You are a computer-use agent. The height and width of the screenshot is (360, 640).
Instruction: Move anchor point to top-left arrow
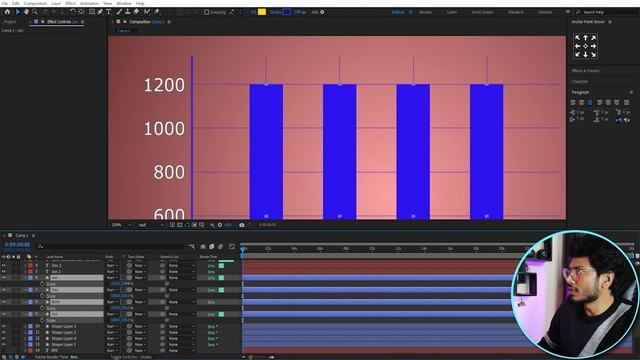(x=577, y=38)
